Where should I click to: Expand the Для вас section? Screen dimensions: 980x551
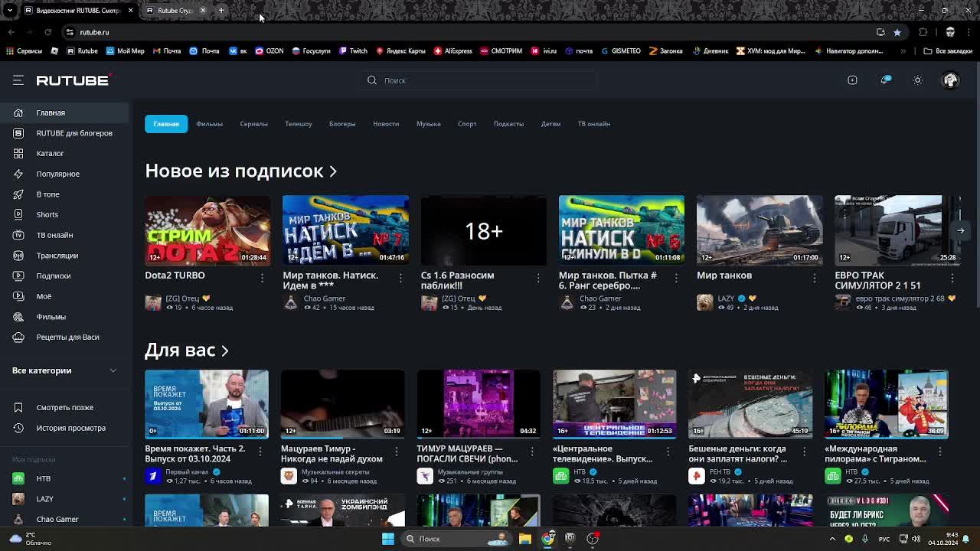pyautogui.click(x=187, y=350)
